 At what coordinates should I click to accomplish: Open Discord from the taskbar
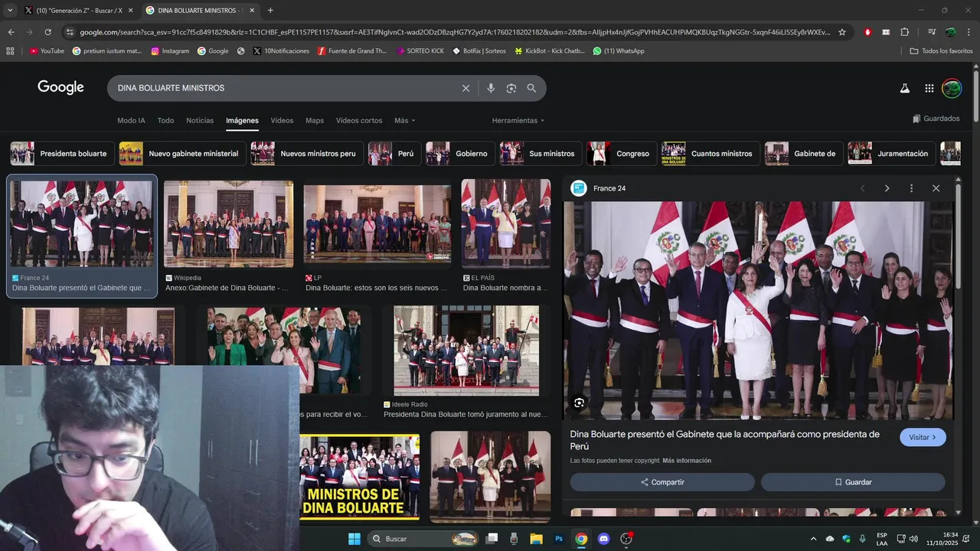click(x=603, y=539)
